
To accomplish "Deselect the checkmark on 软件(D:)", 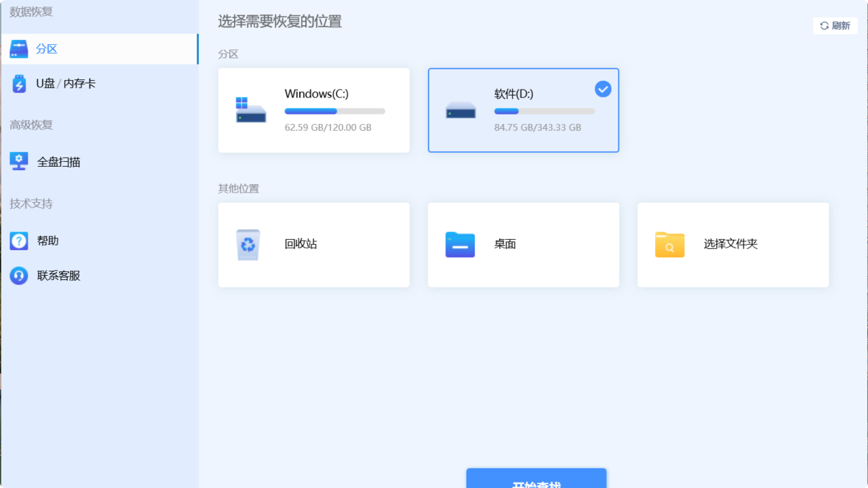I will pos(602,89).
